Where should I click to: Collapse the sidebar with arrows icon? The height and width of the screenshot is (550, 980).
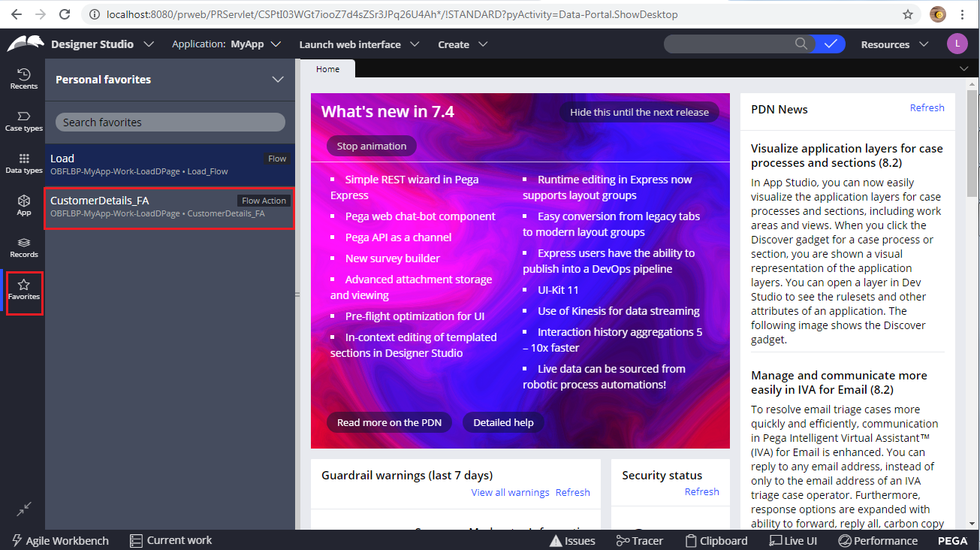[x=24, y=509]
